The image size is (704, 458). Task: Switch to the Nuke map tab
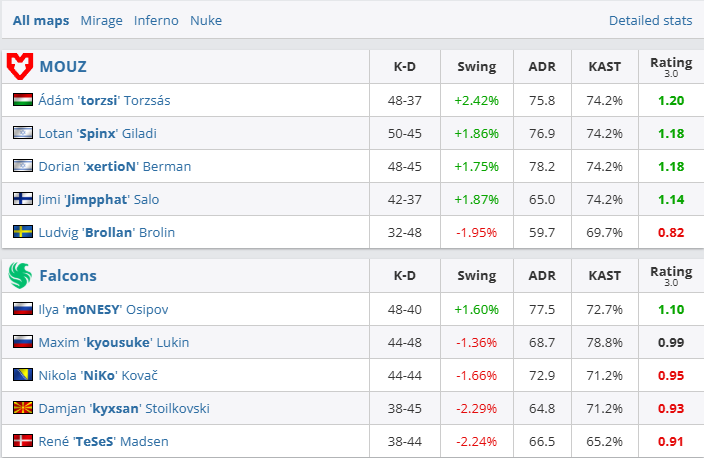(206, 20)
